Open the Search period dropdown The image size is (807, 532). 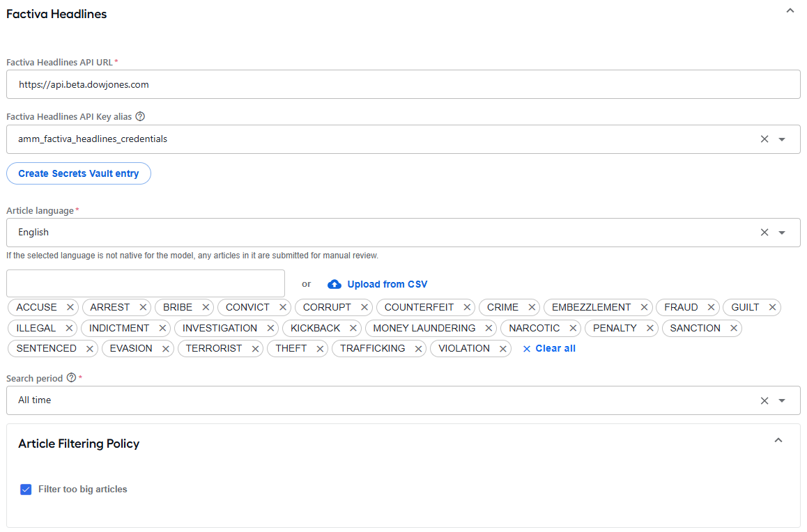(x=782, y=400)
